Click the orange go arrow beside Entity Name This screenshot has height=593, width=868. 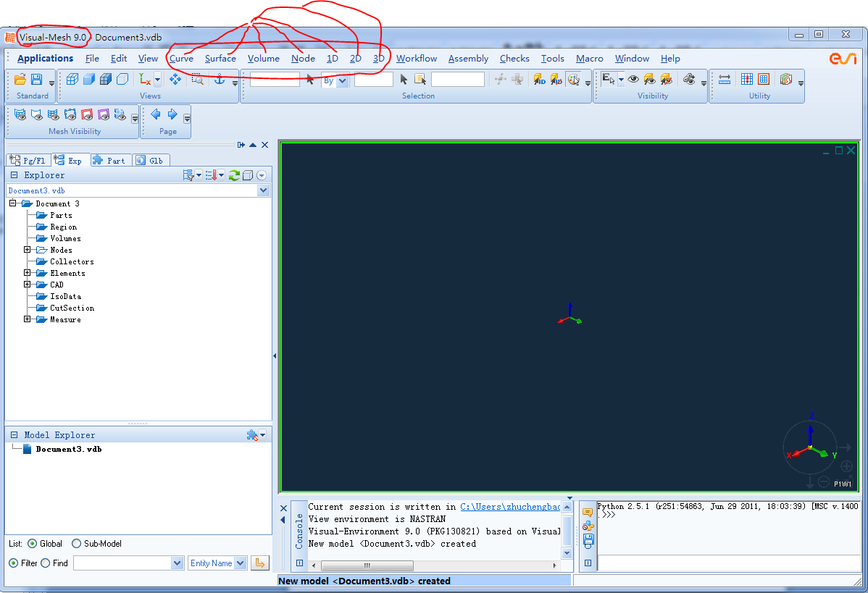click(x=259, y=563)
